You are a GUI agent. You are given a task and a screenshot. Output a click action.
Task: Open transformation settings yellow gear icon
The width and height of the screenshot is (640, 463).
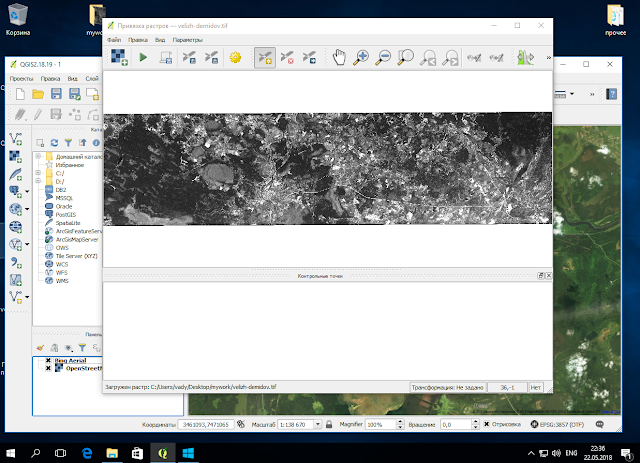[235, 57]
